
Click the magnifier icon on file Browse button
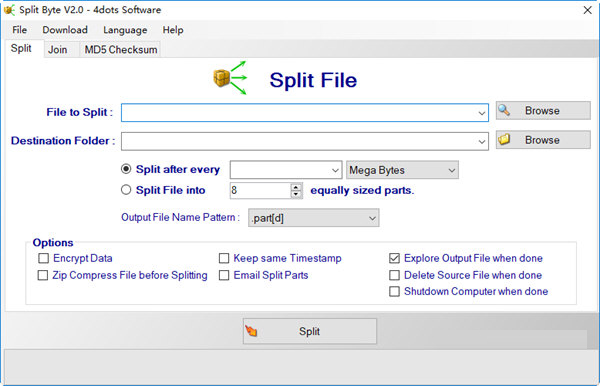504,110
